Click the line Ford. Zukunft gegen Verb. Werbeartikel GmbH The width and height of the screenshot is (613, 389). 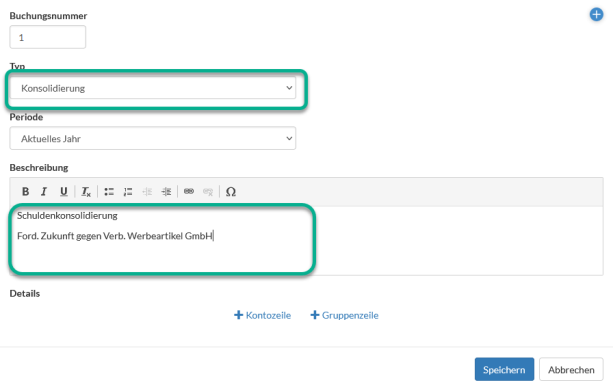[x=115, y=236]
